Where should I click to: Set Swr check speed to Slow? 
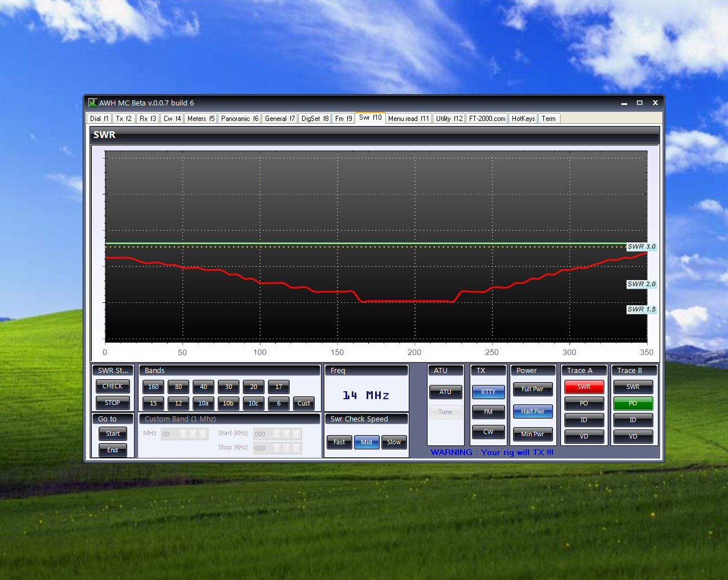394,442
